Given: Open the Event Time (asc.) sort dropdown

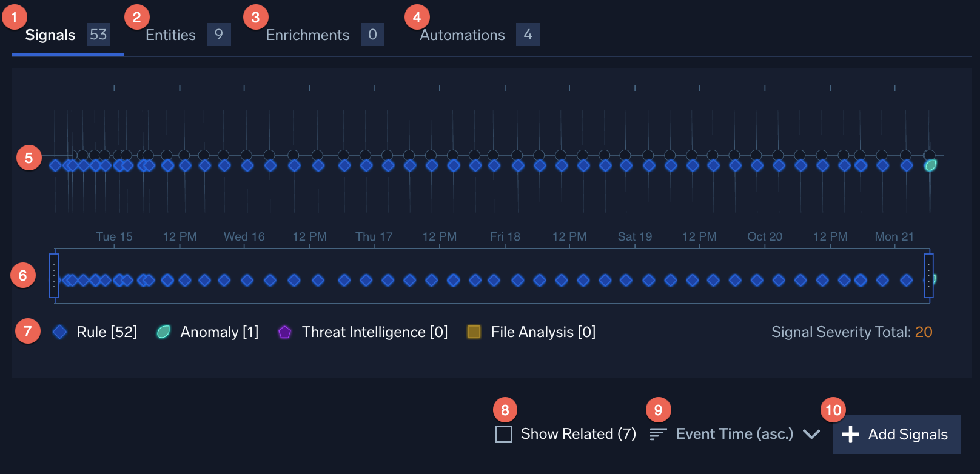Looking at the screenshot, I should (x=734, y=434).
